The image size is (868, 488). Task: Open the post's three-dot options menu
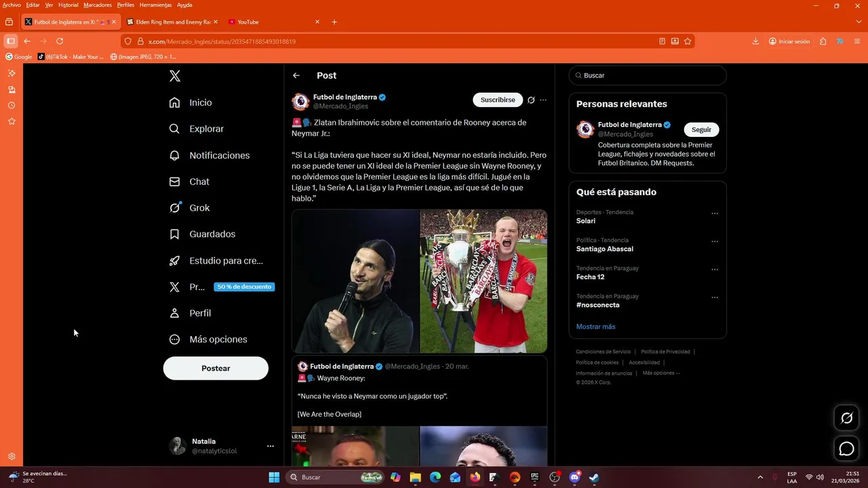[x=543, y=100]
